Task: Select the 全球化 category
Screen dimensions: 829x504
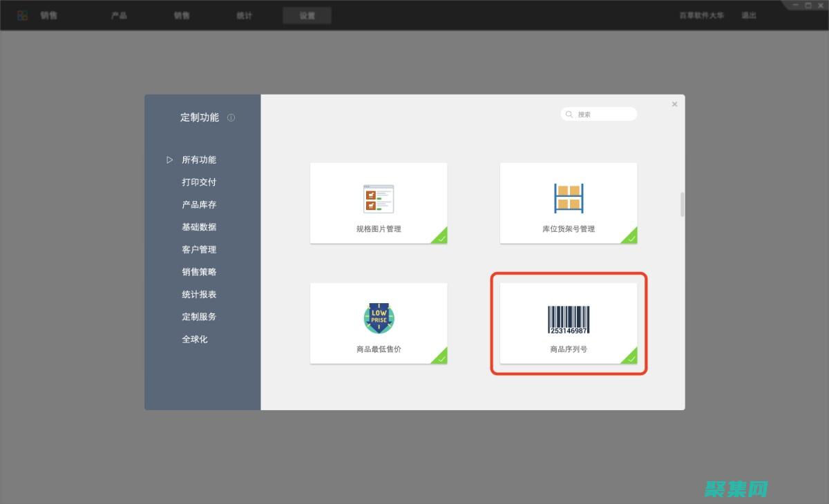Action: (197, 339)
